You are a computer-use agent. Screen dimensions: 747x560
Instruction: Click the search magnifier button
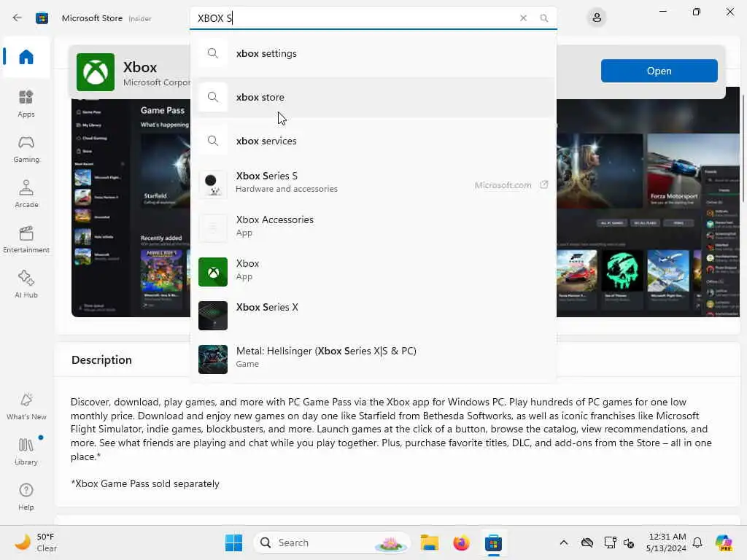(544, 18)
